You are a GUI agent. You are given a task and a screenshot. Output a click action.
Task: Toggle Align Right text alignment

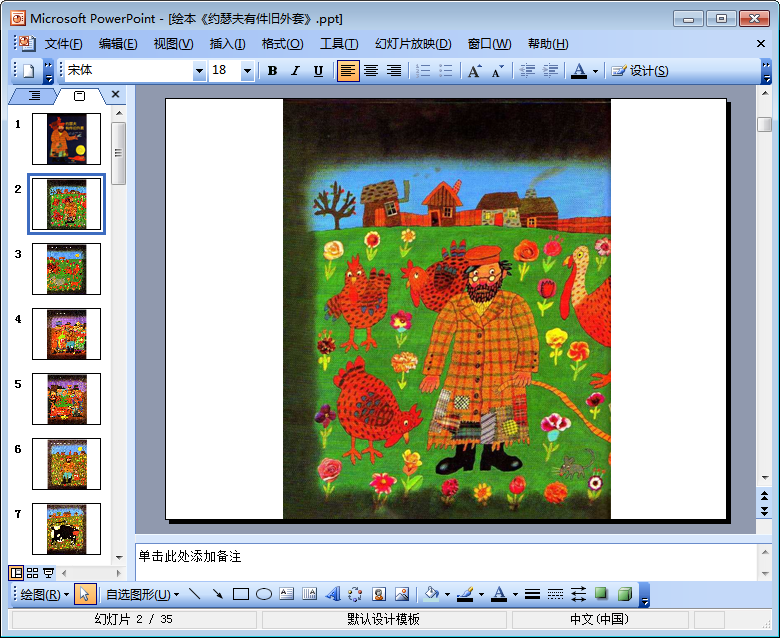394,71
